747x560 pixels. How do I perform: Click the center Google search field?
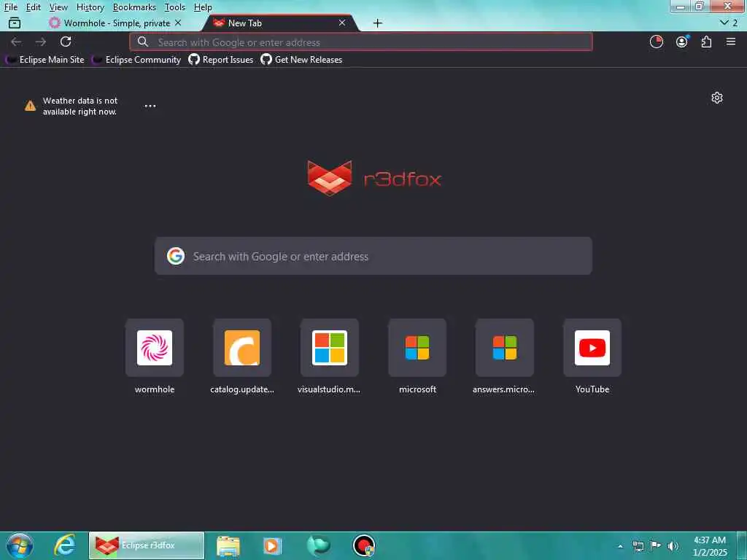point(373,256)
